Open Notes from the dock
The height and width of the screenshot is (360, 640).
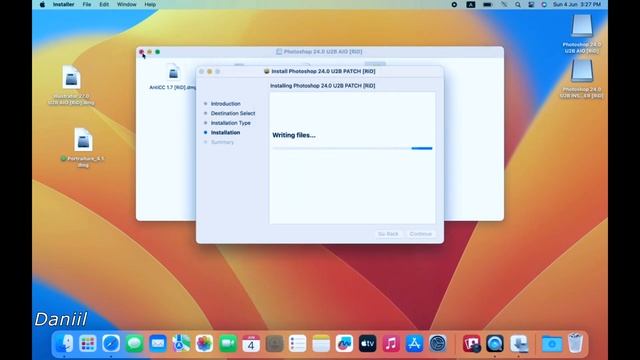321,343
